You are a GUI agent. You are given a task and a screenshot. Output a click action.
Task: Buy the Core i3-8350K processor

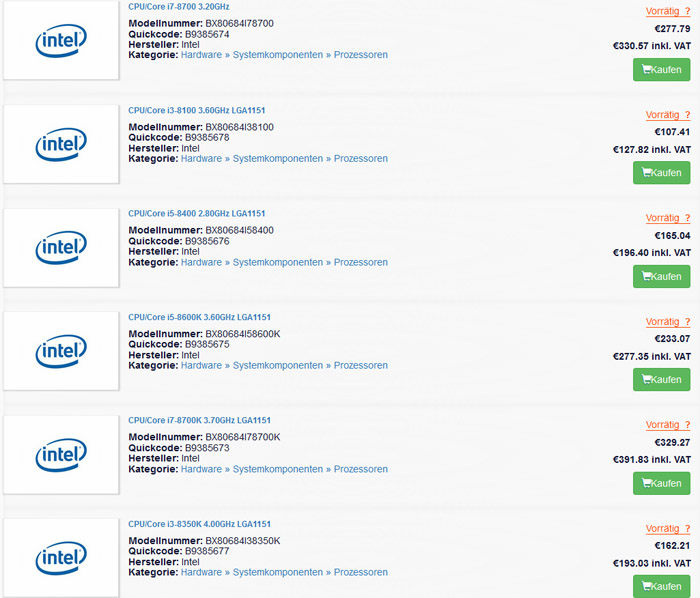point(661,586)
